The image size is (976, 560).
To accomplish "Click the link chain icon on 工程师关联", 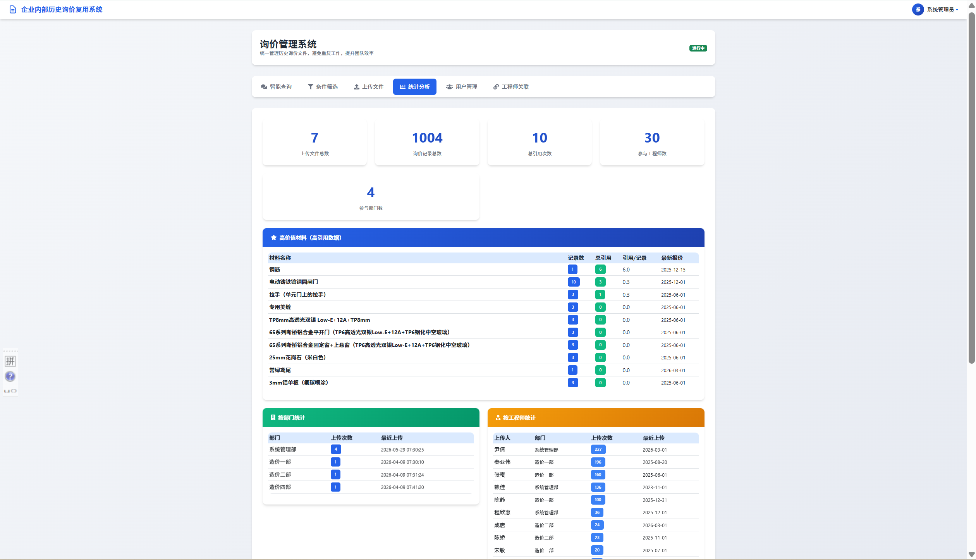I will click(496, 87).
